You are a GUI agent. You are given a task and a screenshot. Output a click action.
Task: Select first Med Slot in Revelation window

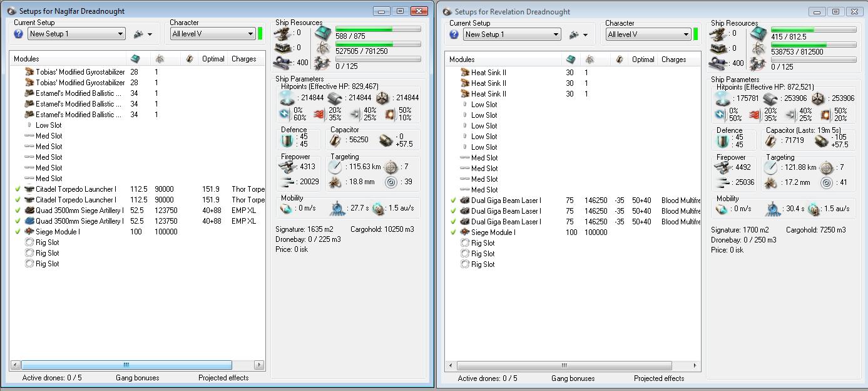(573, 158)
